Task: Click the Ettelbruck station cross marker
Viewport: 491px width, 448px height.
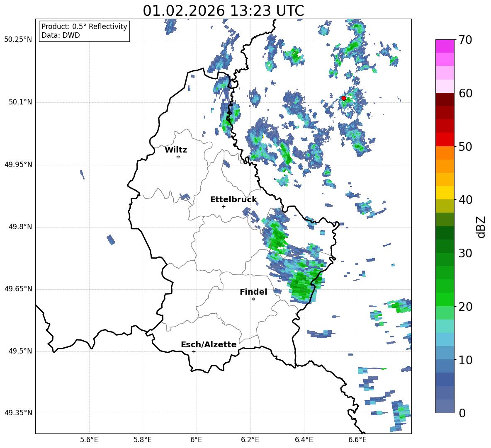Action: (x=224, y=206)
